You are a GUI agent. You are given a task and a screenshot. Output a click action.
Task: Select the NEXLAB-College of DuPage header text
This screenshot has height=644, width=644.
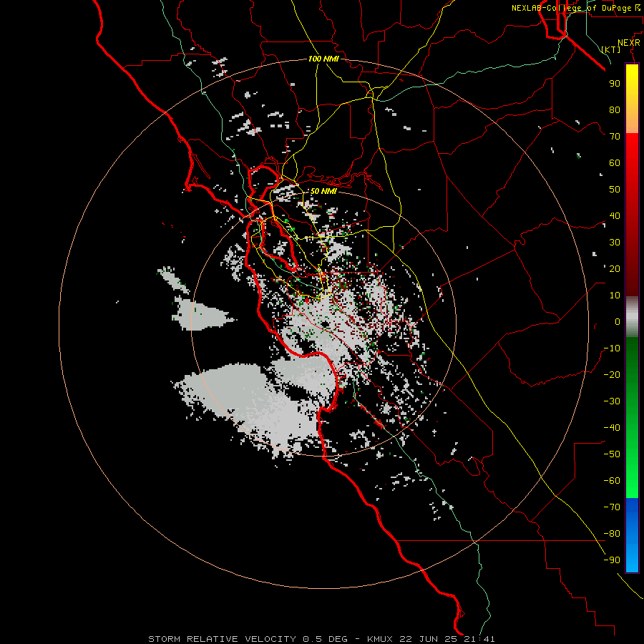pos(575,8)
